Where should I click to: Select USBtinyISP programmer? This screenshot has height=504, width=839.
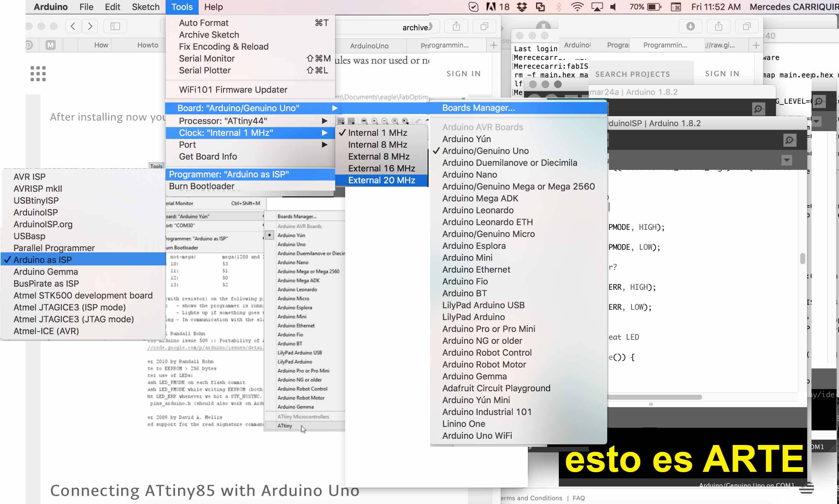[x=83, y=200]
